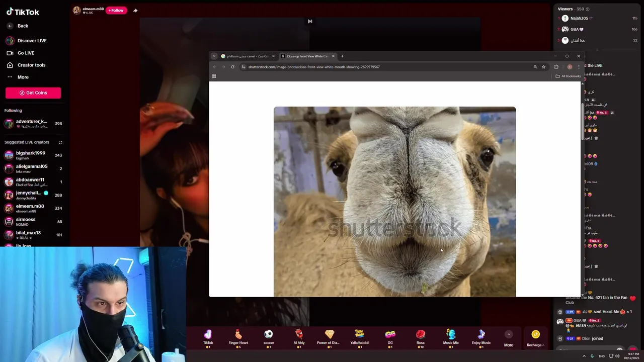
Task: Open the Chrome apps grid shortcut
Action: (x=214, y=76)
